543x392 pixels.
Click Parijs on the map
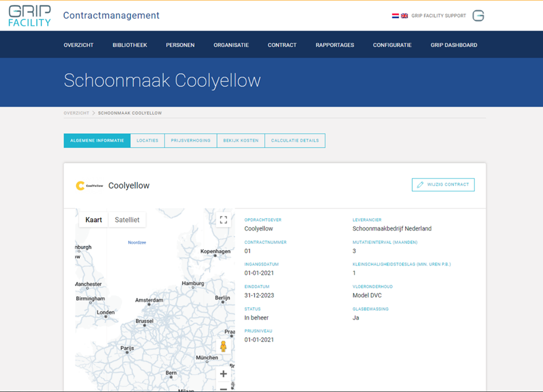[x=127, y=348]
